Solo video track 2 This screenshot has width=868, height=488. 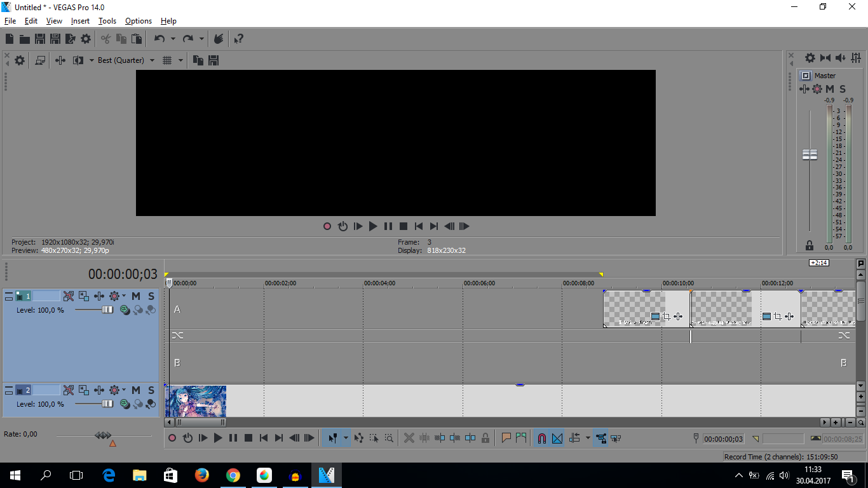pyautogui.click(x=151, y=390)
